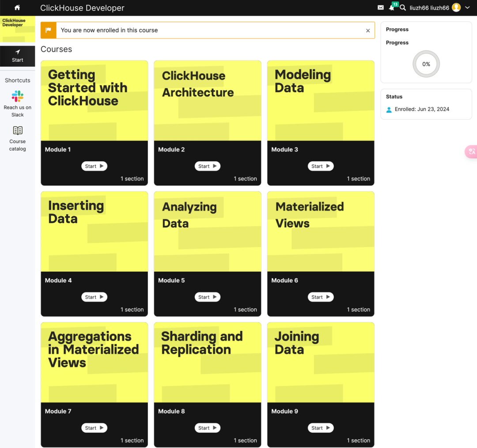Open Joining Data card image
Image resolution: width=477 pixels, height=448 pixels.
click(321, 363)
